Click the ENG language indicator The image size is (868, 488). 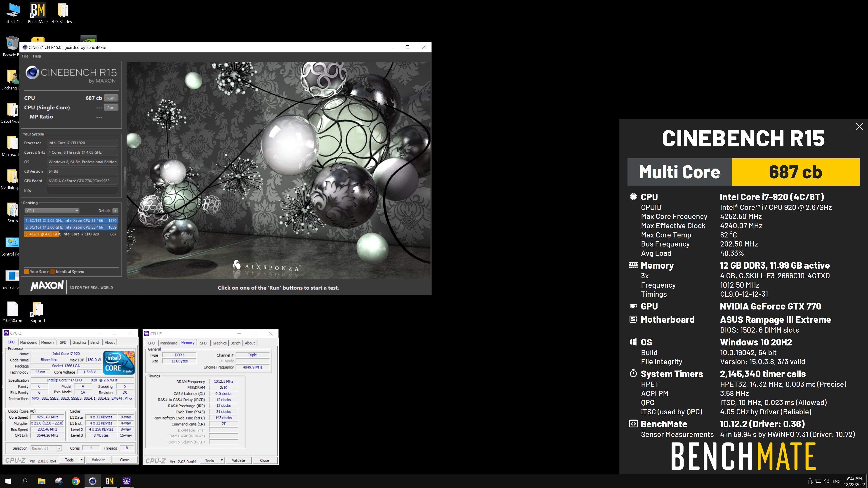tap(836, 481)
